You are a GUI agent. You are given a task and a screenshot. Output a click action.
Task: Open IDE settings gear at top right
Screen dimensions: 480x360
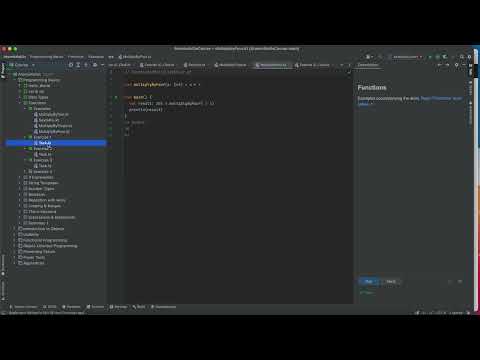(x=469, y=57)
